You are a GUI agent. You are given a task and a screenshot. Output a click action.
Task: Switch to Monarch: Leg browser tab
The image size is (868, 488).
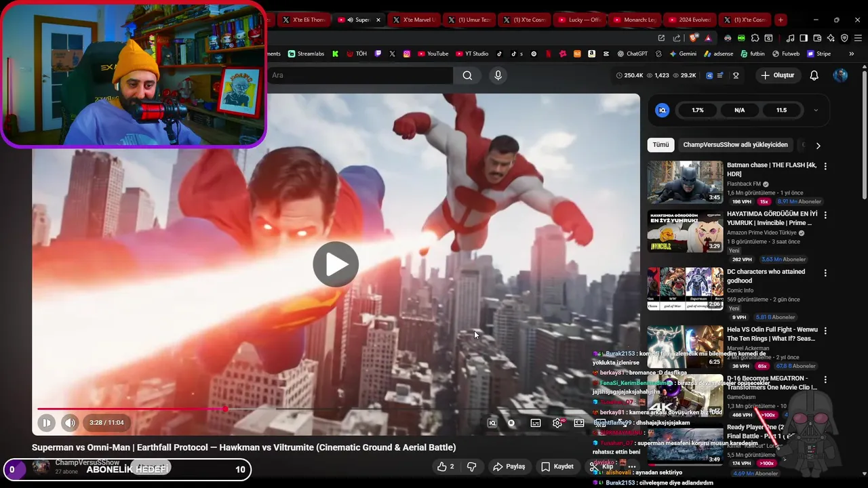click(x=635, y=20)
